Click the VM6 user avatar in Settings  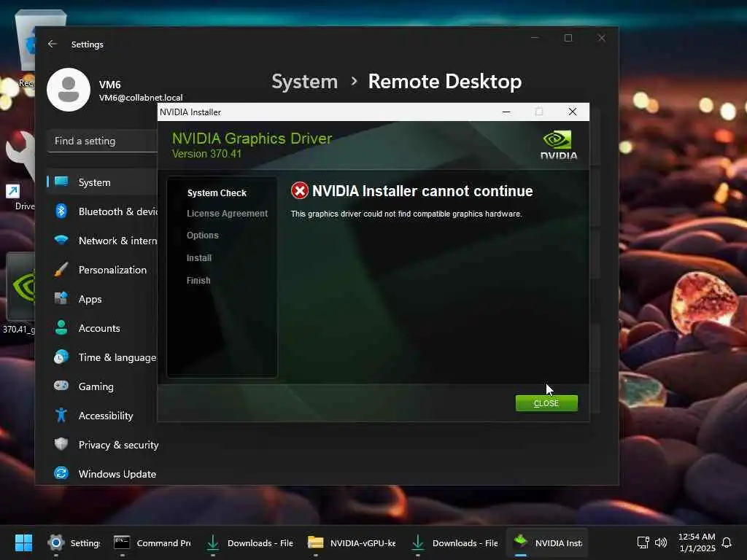coord(69,90)
